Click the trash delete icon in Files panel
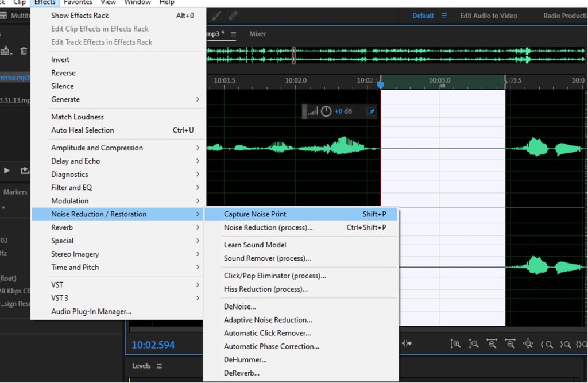Image resolution: width=588 pixels, height=383 pixels. [x=24, y=51]
